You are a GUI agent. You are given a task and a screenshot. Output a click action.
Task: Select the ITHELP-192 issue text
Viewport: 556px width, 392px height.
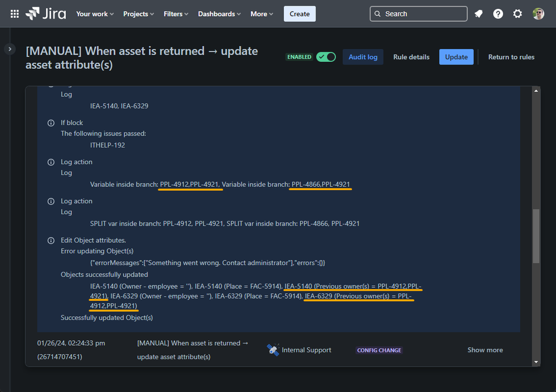coord(107,145)
